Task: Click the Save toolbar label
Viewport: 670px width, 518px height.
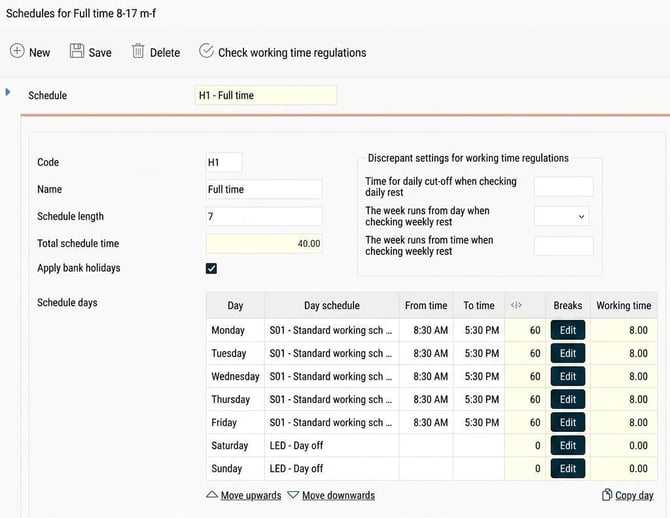Action: coord(100,53)
